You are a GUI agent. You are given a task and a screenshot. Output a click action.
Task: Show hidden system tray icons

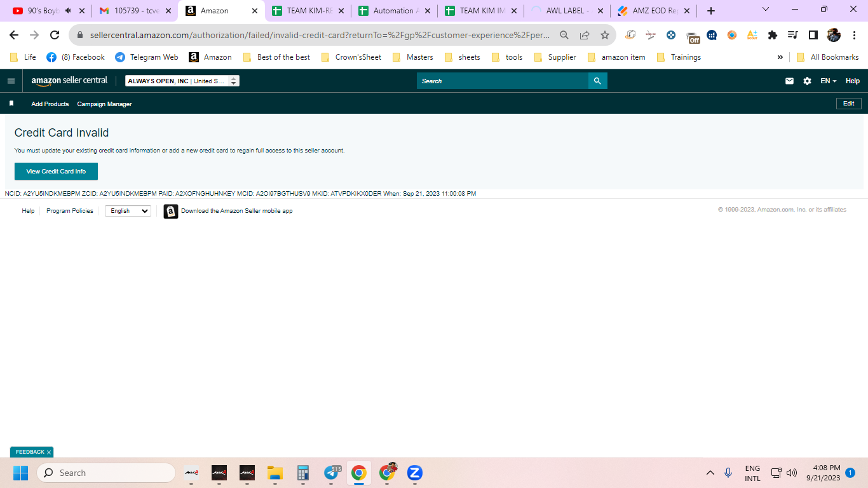point(710,473)
